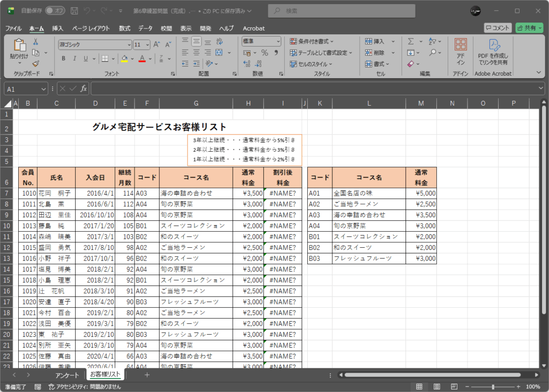Viewport: 549px width, 392px height.
Task: Click the Format Painter brush icon
Action: pyautogui.click(x=35, y=63)
